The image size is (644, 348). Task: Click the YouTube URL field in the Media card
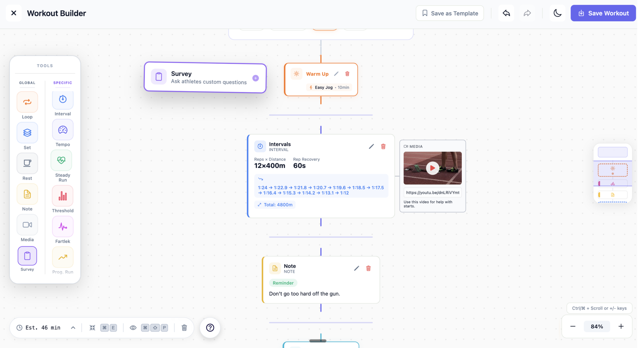pyautogui.click(x=432, y=192)
